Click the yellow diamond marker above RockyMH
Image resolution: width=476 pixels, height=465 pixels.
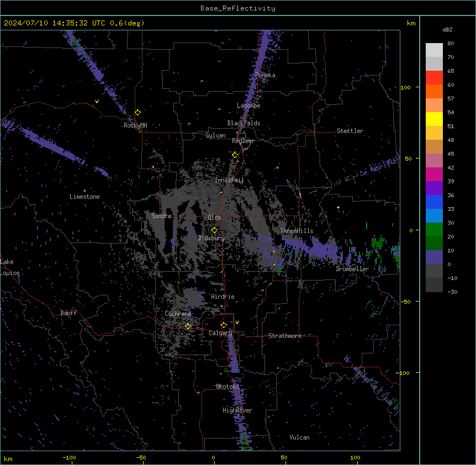click(138, 113)
